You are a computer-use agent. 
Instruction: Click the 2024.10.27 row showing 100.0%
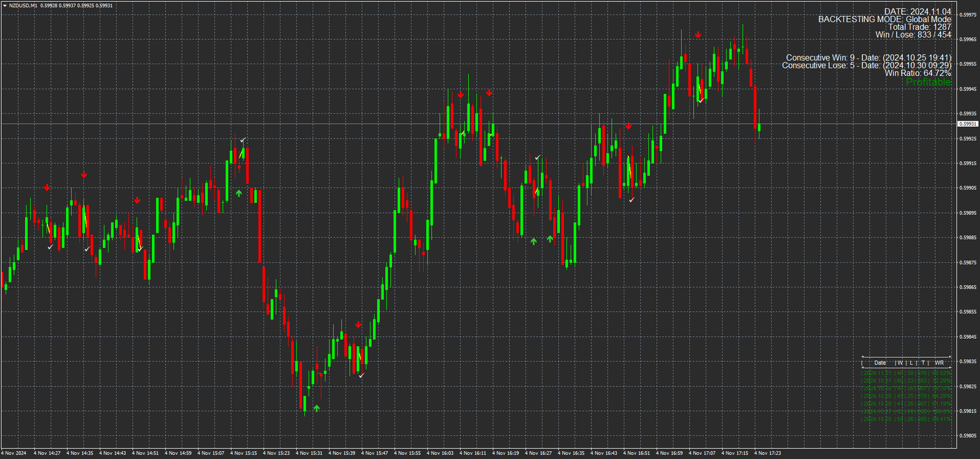pos(907,411)
